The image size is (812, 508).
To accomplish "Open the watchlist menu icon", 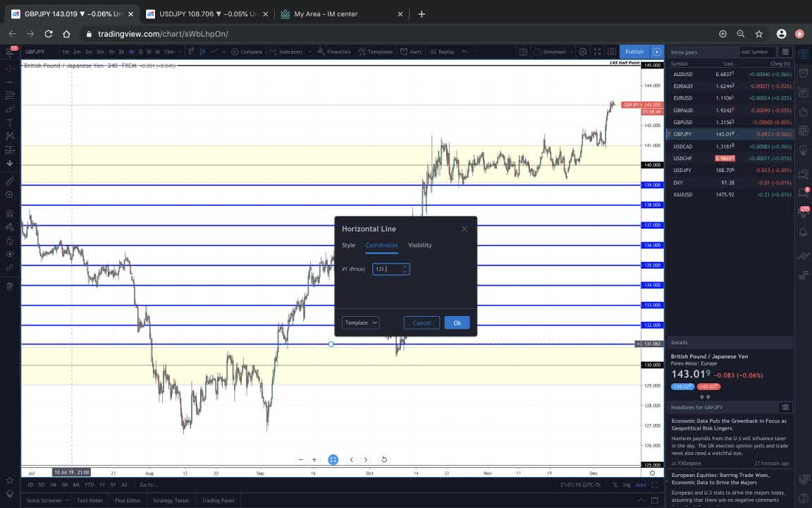I will (785, 52).
